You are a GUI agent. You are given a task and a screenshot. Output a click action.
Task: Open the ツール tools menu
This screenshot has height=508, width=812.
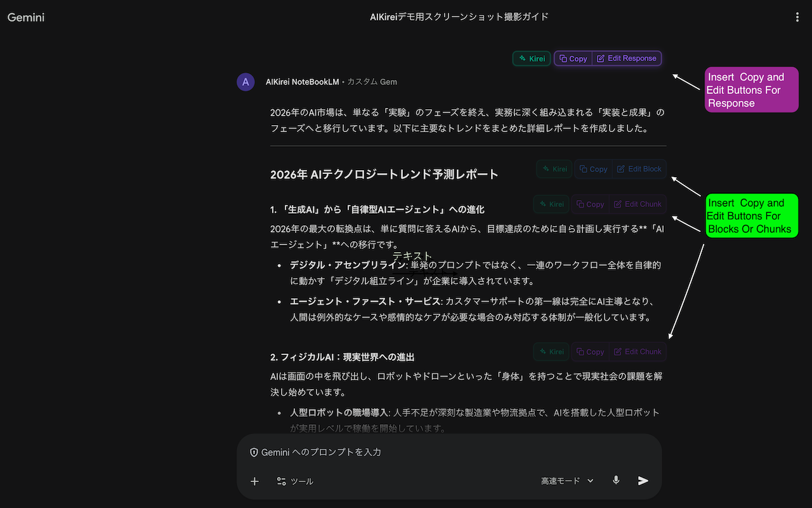tap(295, 481)
